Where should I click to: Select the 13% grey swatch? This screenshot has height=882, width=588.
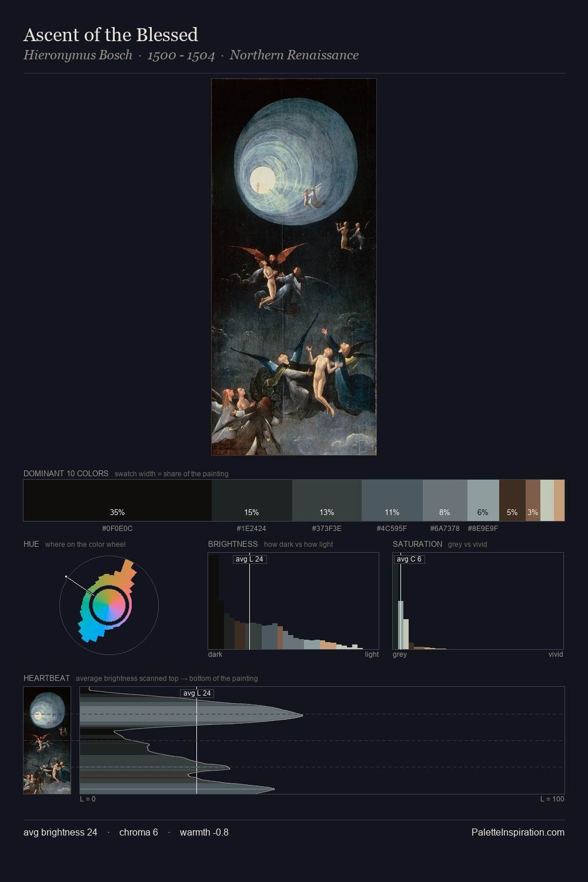pos(327,500)
